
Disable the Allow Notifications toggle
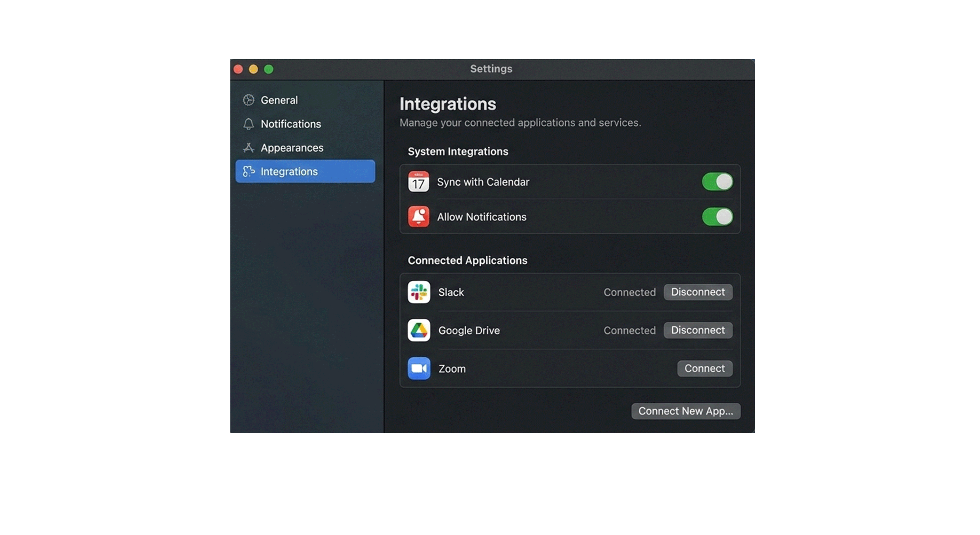click(717, 217)
